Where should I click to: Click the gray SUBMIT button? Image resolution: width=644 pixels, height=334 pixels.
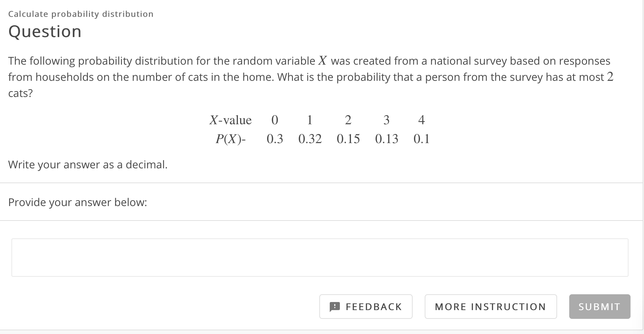(599, 307)
